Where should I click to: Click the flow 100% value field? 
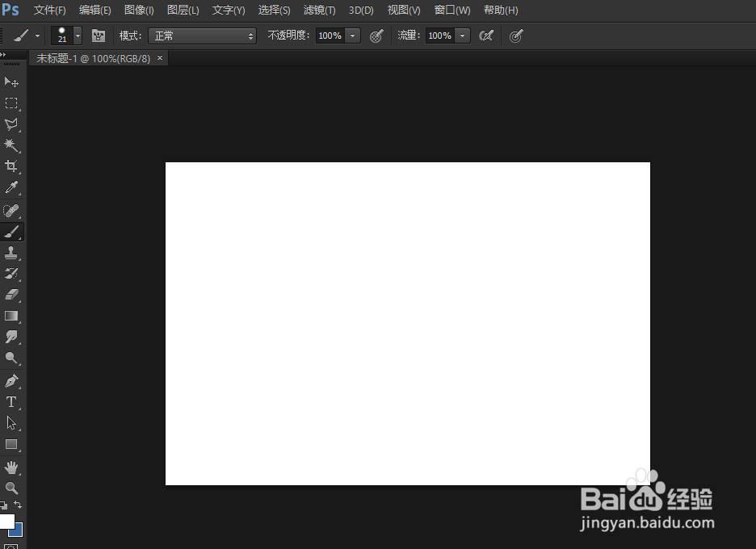pyautogui.click(x=439, y=36)
